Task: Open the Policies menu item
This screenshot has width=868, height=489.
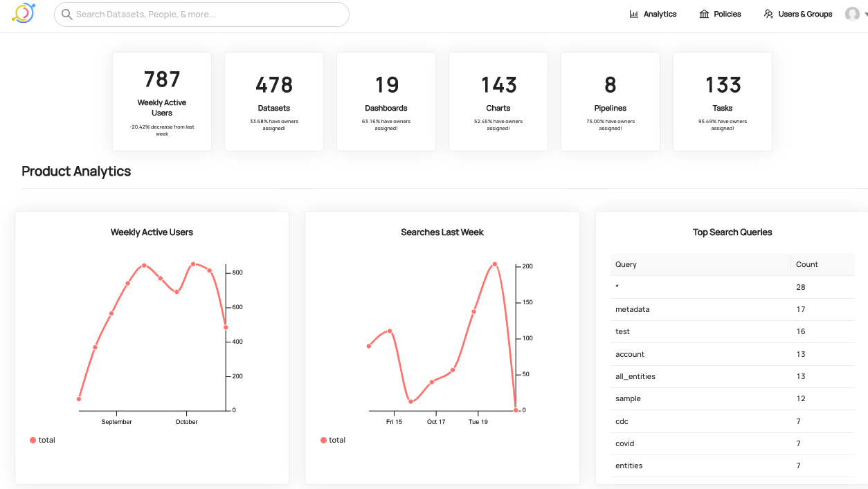Action: [x=727, y=14]
